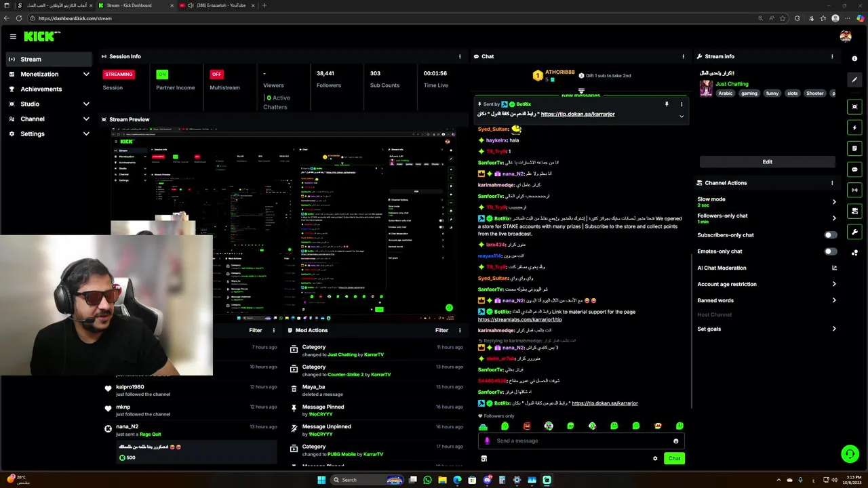This screenshot has height=488, width=868.
Task: Open Channel Actions three-dot menu
Action: pos(832,183)
